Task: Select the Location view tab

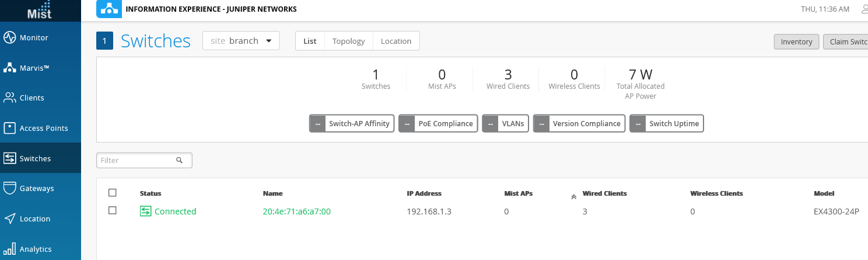Action: [396, 41]
